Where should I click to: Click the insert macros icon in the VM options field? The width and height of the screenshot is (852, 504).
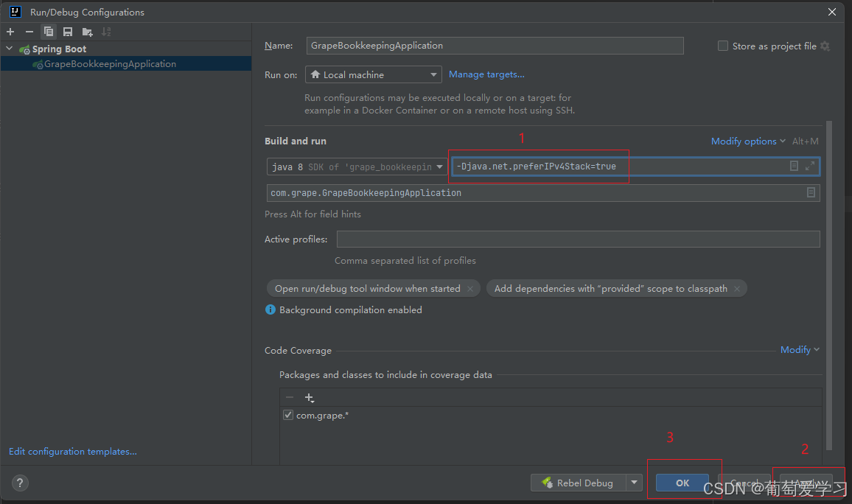pos(794,166)
